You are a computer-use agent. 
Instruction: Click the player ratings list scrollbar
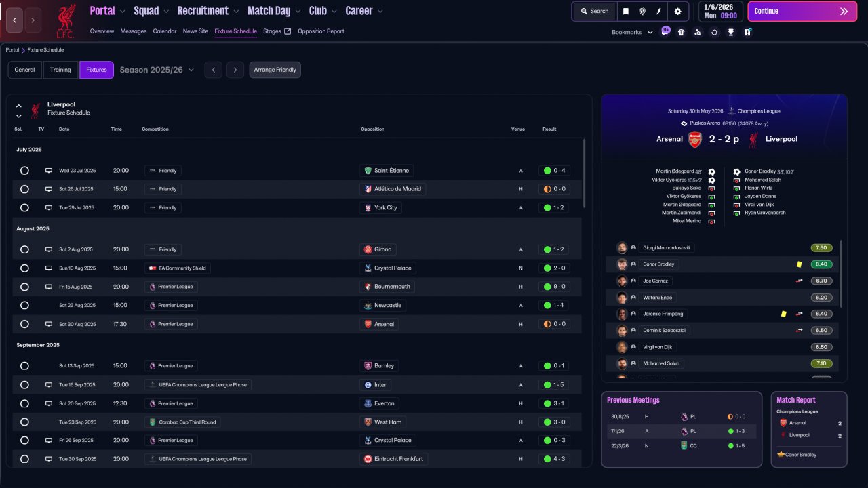click(841, 273)
